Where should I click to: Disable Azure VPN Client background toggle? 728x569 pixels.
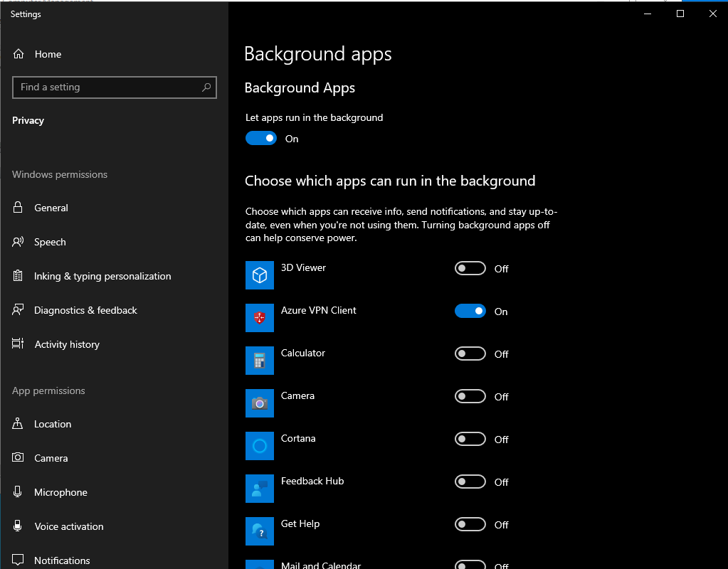470,311
